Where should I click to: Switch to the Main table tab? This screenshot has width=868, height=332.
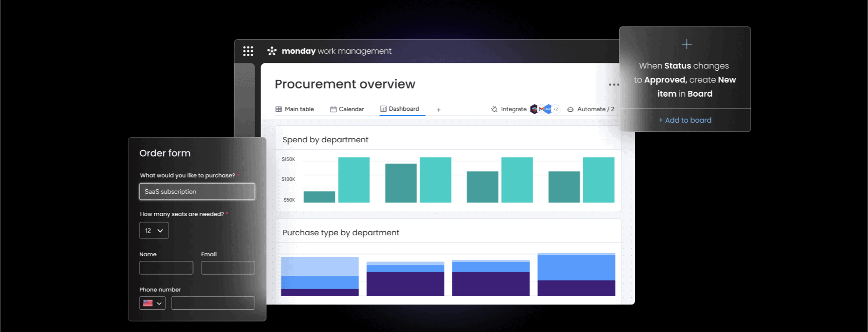click(x=295, y=109)
